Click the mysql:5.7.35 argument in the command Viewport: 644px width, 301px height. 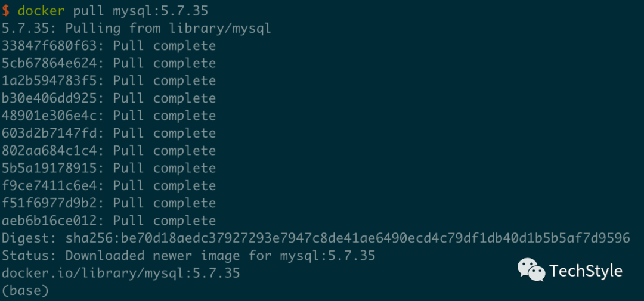tap(164, 11)
